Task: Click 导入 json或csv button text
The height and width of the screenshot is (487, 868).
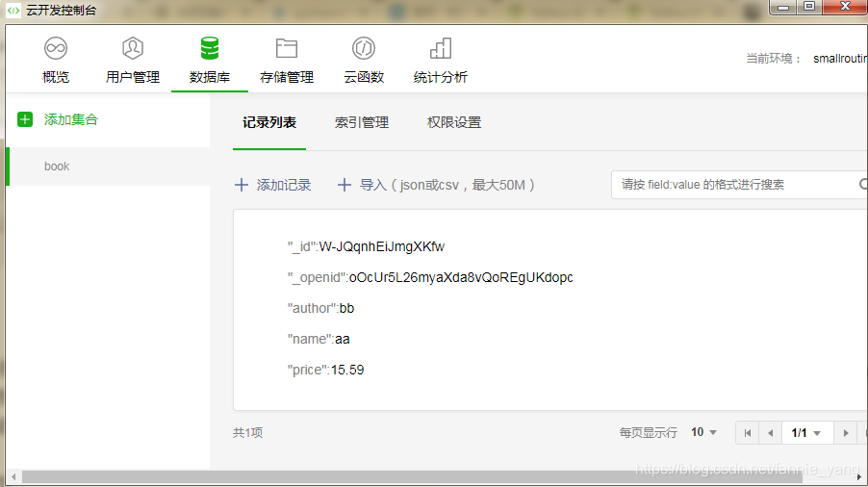Action: 447,185
